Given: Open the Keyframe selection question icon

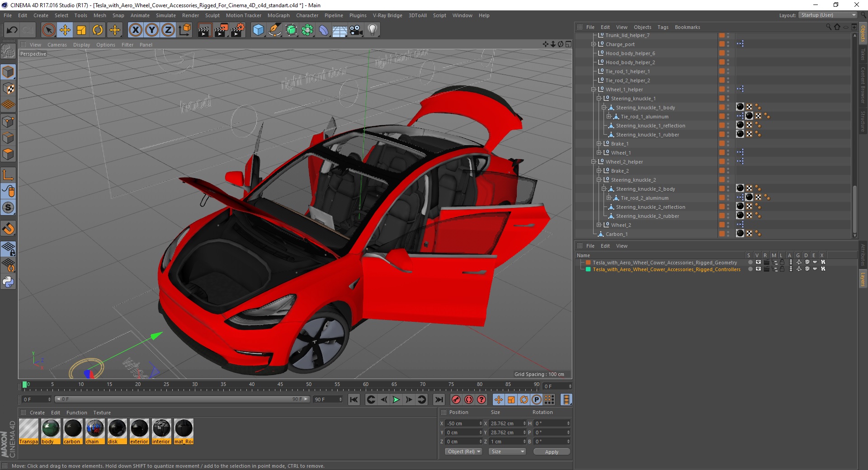Looking at the screenshot, I should [x=481, y=399].
